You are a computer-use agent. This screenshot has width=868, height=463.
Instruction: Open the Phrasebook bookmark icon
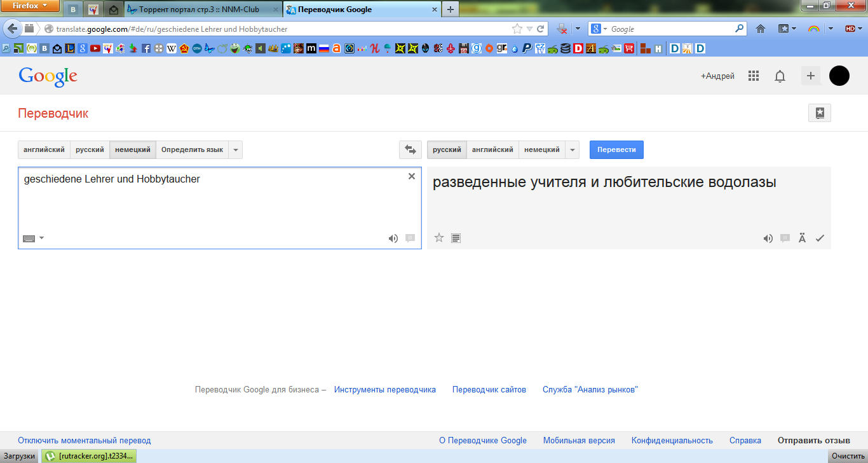pos(819,113)
